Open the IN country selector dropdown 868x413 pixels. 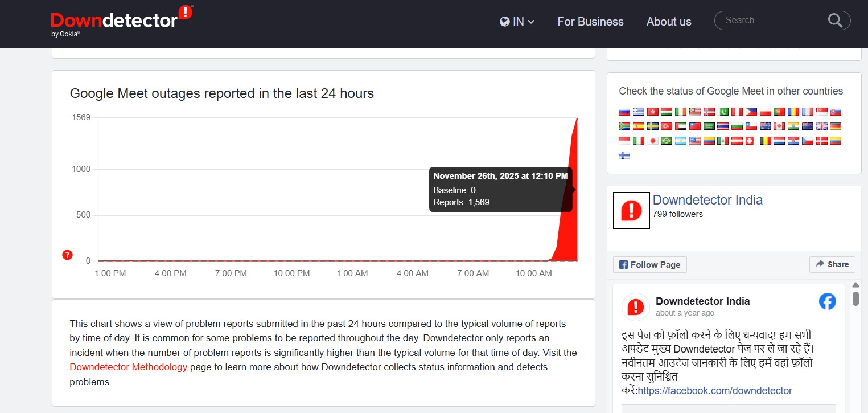coord(517,22)
